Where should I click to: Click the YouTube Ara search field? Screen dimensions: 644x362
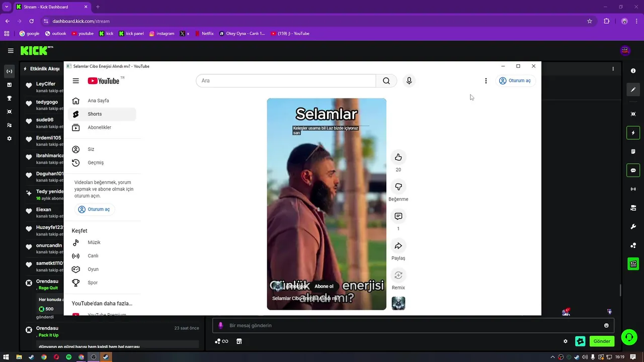click(286, 80)
